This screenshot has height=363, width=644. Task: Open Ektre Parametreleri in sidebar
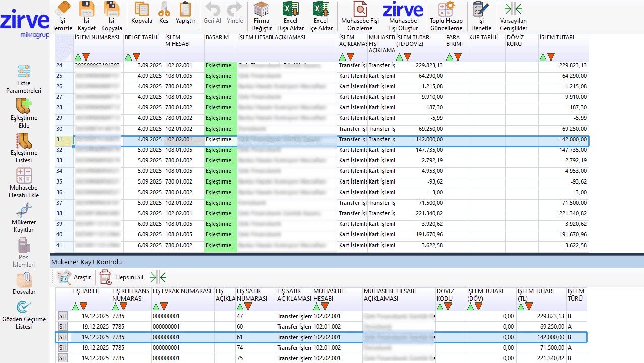pyautogui.click(x=24, y=72)
